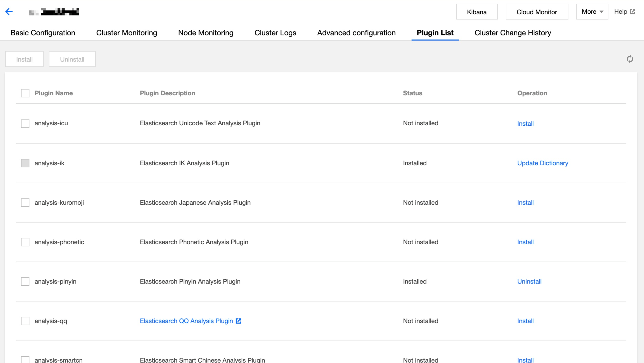Tick the analysis-qq checkbox

[x=25, y=321]
